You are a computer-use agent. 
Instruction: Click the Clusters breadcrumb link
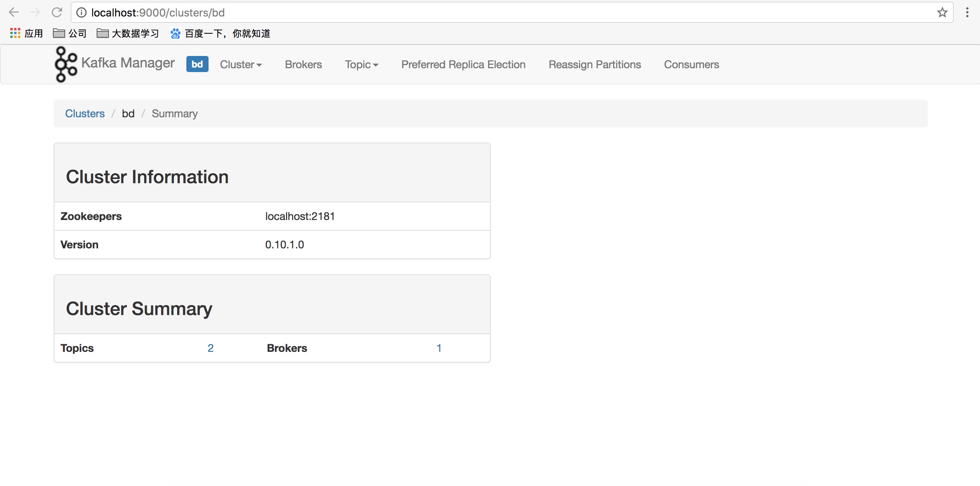pos(85,113)
